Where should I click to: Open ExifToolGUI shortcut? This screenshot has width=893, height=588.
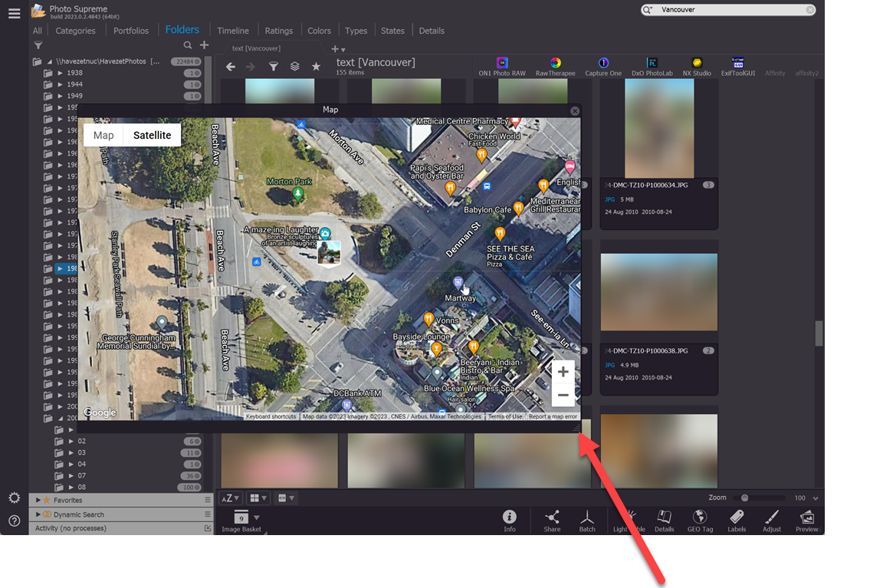pyautogui.click(x=737, y=67)
